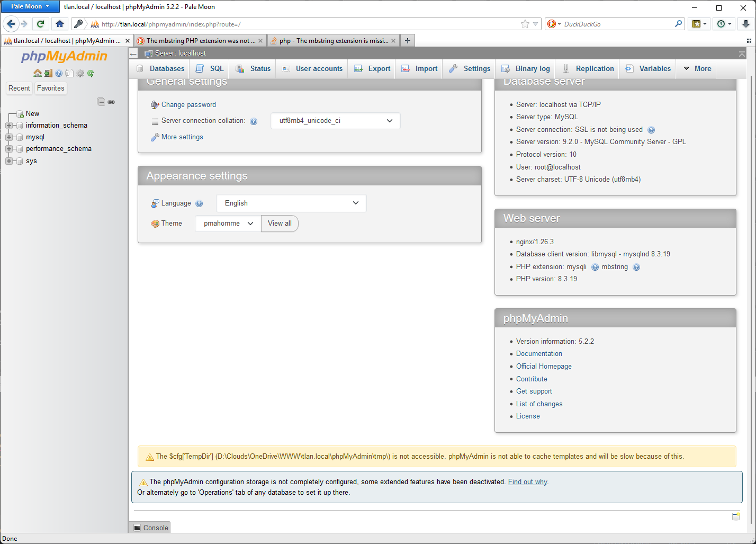Click the link with main panel icon
This screenshot has width=756, height=544.
(111, 102)
